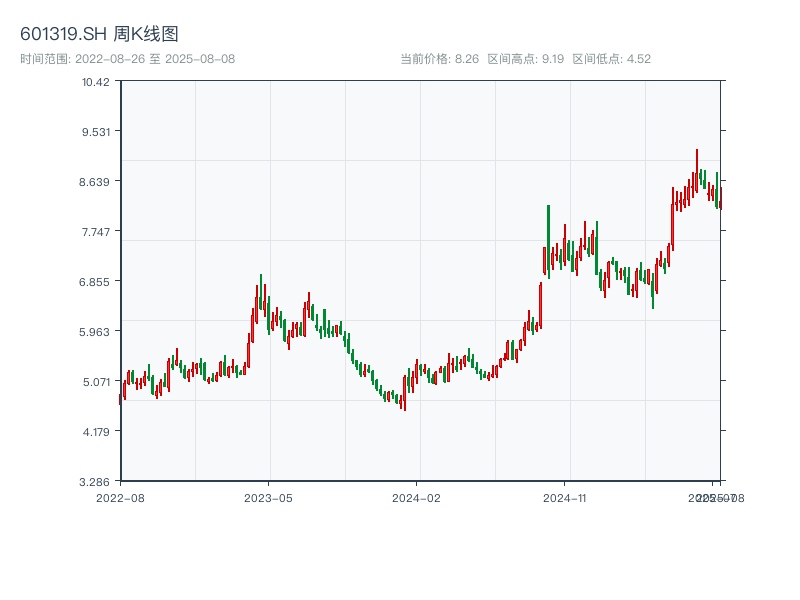The image size is (800, 600).
Task: Click the 当前价格 8.26 label
Action: click(x=439, y=59)
